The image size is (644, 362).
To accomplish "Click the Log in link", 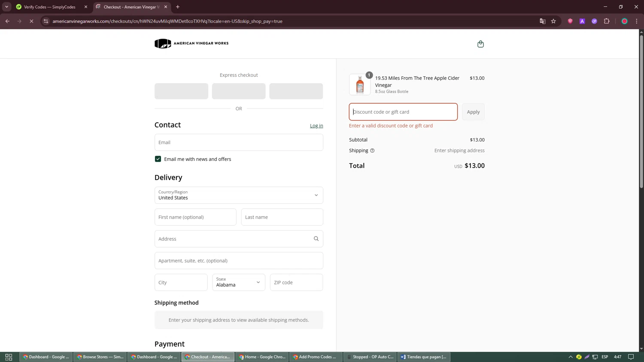I will point(316,126).
